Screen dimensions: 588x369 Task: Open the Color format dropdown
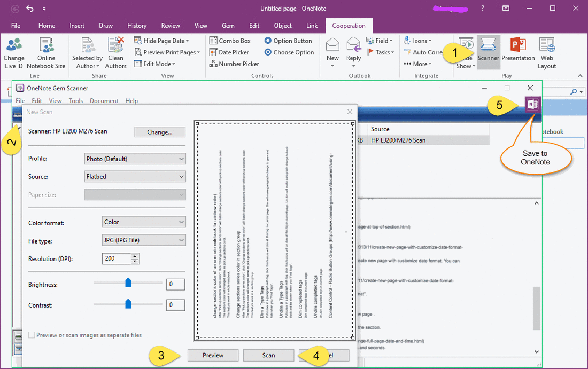144,222
